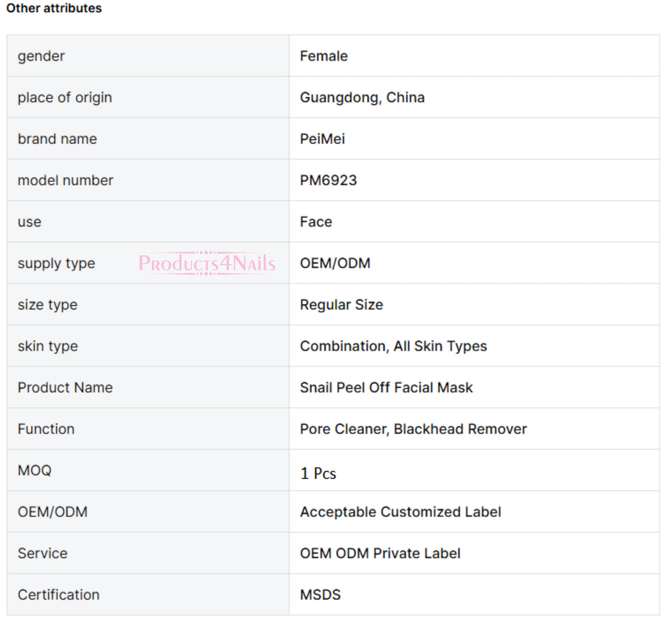The width and height of the screenshot is (672, 627).
Task: Select the 'OEM/ODM' supply type value
Action: pyautogui.click(x=335, y=263)
